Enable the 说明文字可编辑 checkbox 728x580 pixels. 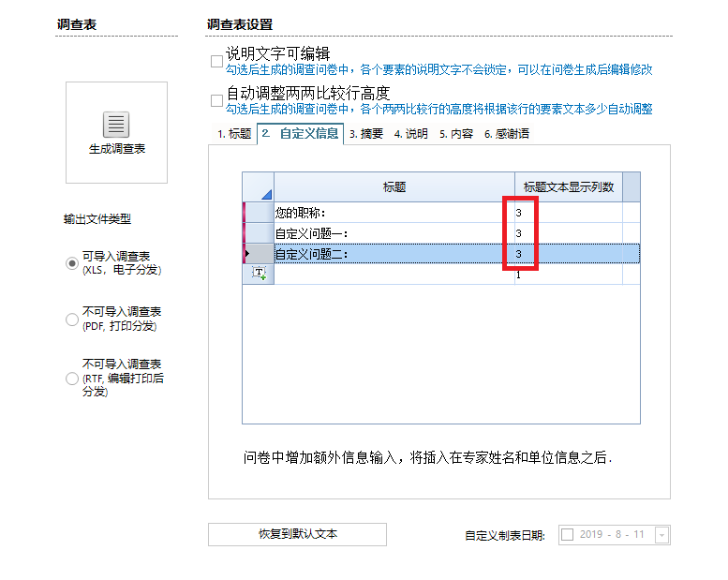point(216,61)
